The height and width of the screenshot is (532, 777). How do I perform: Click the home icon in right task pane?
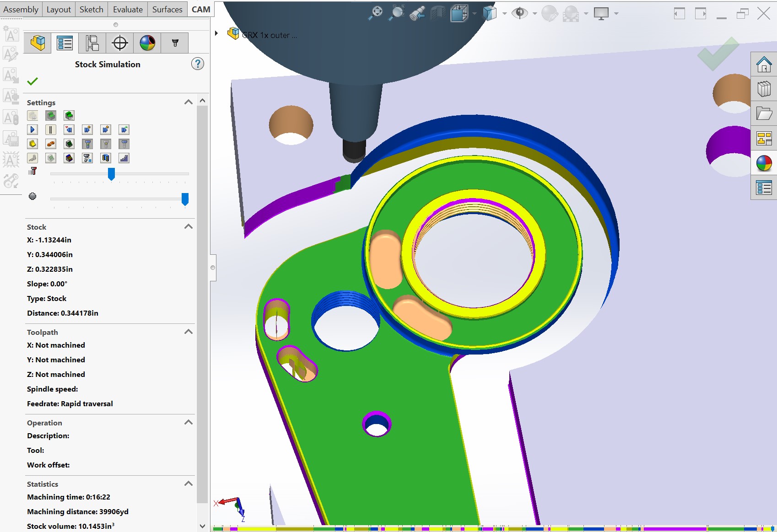pyautogui.click(x=764, y=65)
